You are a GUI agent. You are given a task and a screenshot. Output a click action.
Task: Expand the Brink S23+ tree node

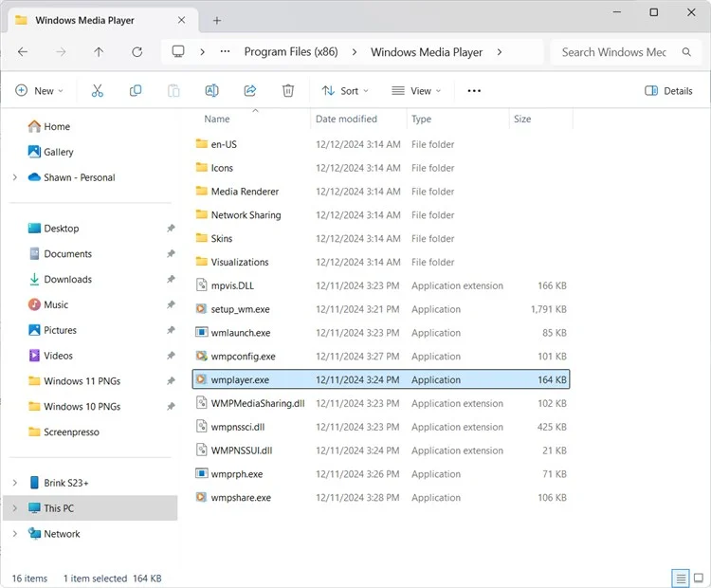(x=15, y=483)
